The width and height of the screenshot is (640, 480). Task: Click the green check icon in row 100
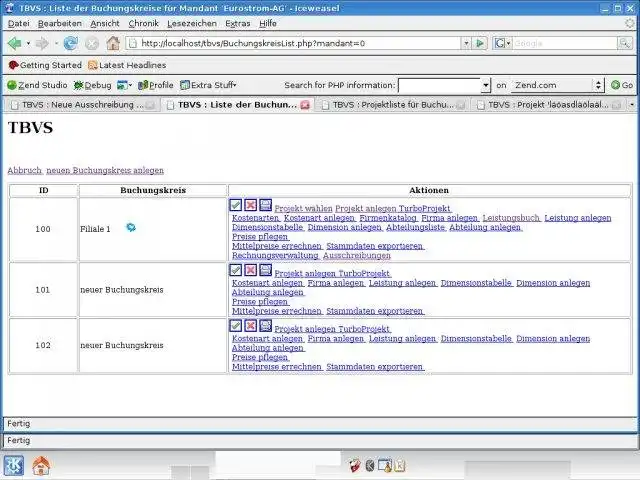pos(236,205)
